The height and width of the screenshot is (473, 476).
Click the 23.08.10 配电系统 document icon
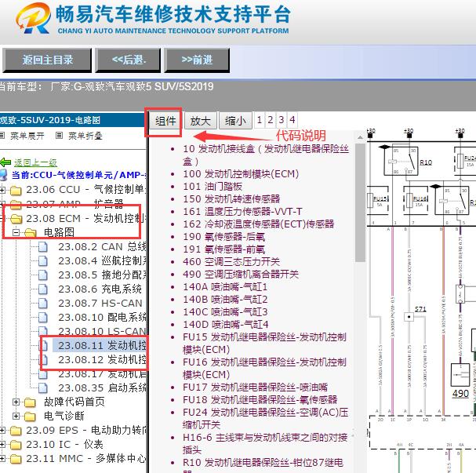coord(43,317)
